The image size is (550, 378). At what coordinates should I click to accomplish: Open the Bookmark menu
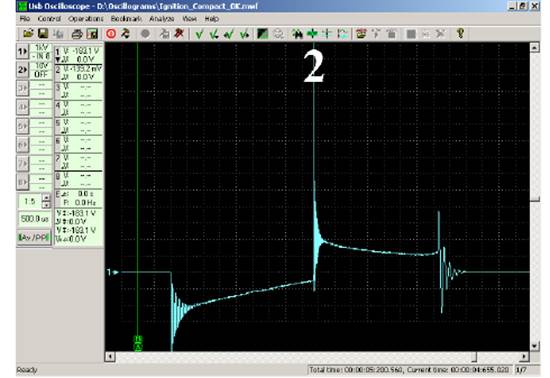click(x=126, y=19)
